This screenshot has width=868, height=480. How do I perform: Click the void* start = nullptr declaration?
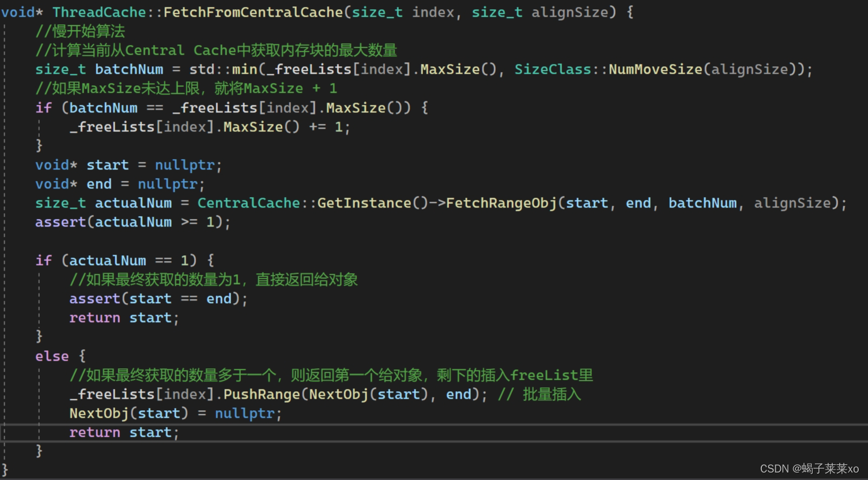pyautogui.click(x=127, y=165)
